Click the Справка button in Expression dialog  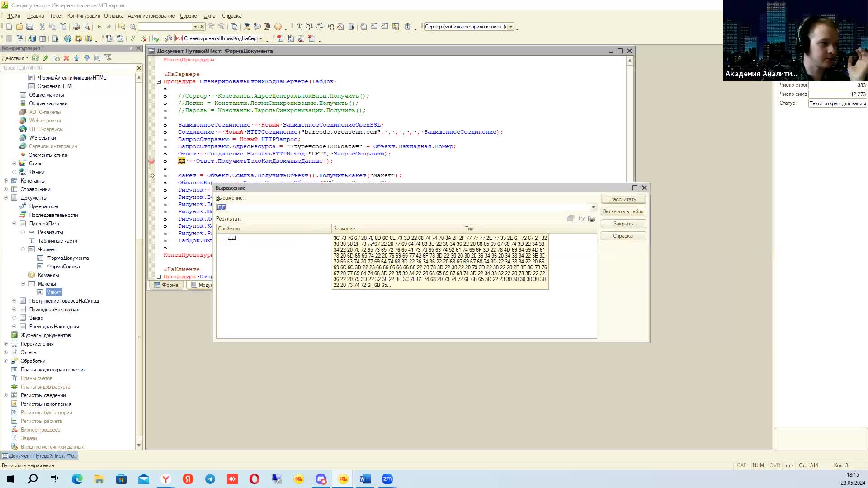(x=623, y=236)
